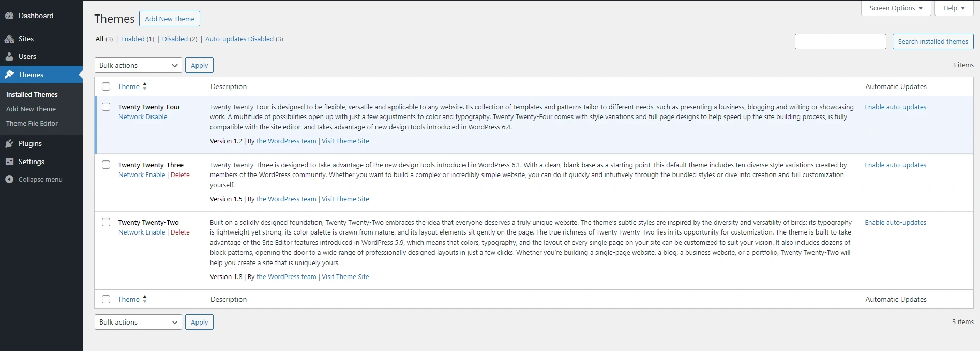
Task: Click the top Automatic Updates column header
Action: (x=896, y=86)
